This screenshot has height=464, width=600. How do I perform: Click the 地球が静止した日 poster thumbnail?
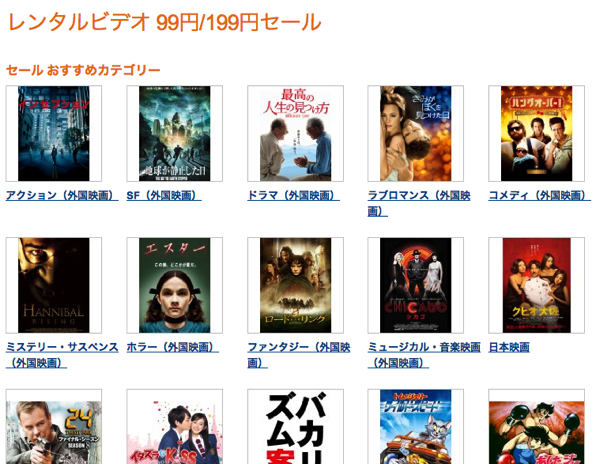click(x=174, y=134)
